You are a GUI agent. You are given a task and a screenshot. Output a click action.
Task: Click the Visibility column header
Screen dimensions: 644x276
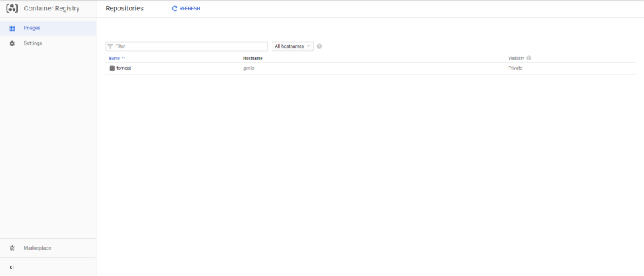tap(516, 58)
